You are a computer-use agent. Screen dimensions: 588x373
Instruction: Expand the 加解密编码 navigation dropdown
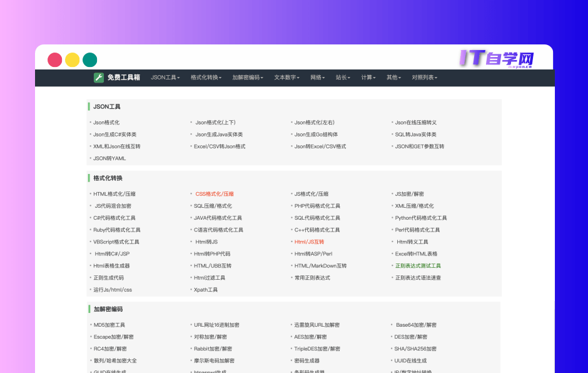pyautogui.click(x=248, y=78)
